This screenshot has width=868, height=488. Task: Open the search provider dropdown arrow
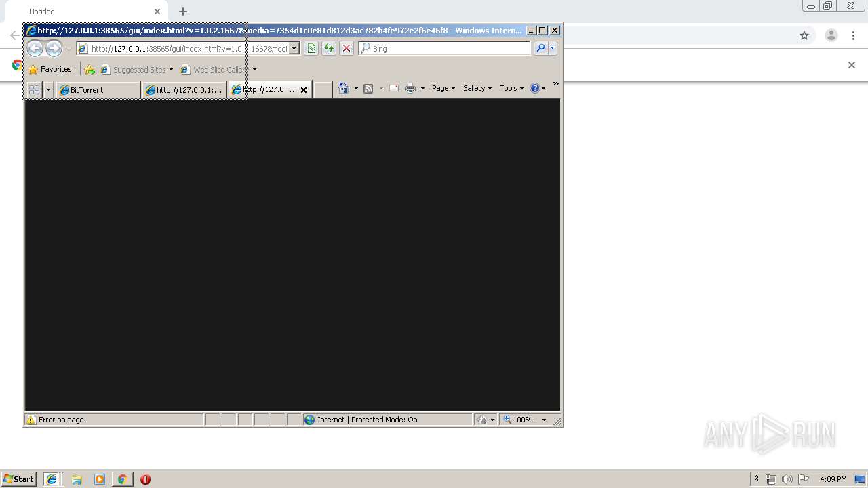pos(553,48)
